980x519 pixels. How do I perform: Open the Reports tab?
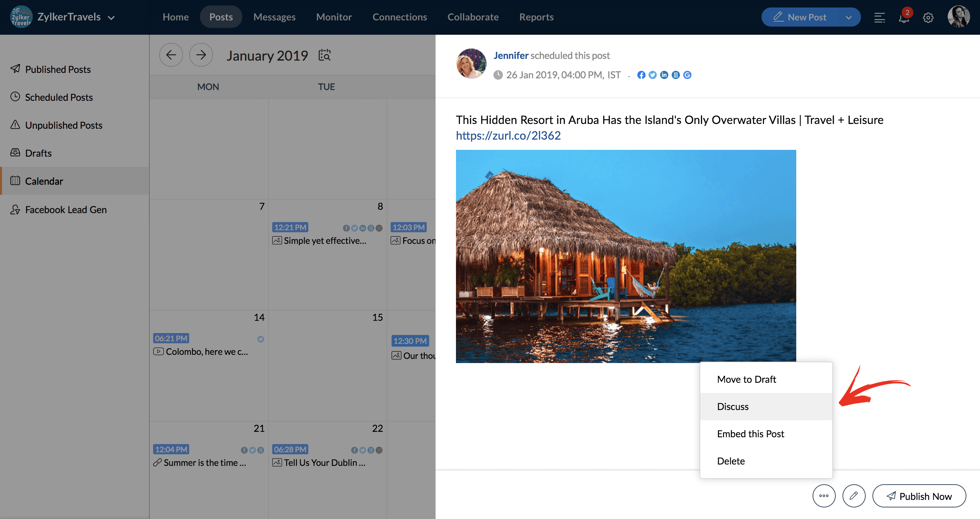coord(536,17)
